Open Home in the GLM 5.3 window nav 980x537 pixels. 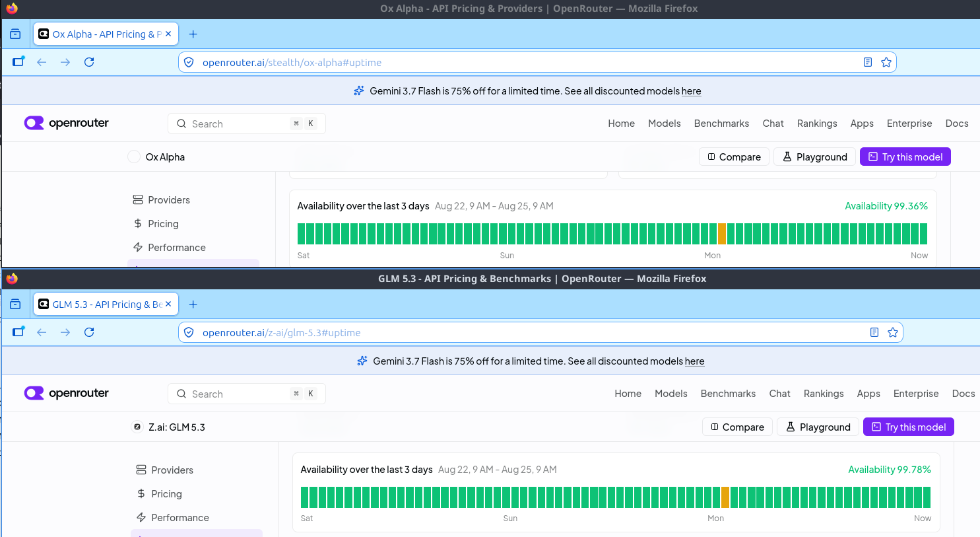click(x=628, y=394)
